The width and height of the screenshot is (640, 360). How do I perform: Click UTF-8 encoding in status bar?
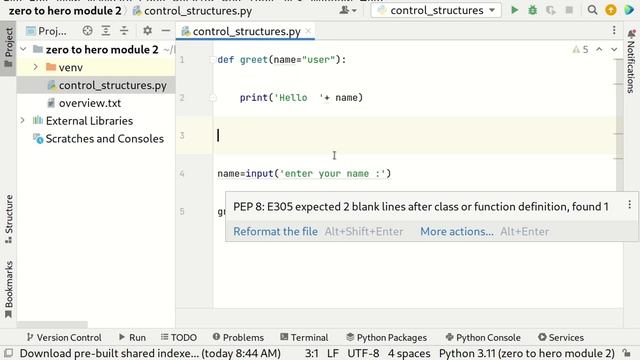363,353
